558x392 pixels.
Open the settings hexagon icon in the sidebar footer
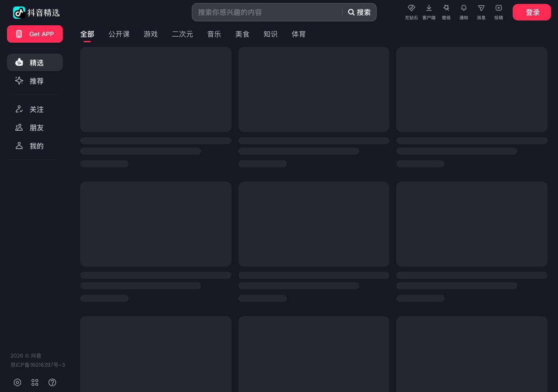tap(17, 382)
